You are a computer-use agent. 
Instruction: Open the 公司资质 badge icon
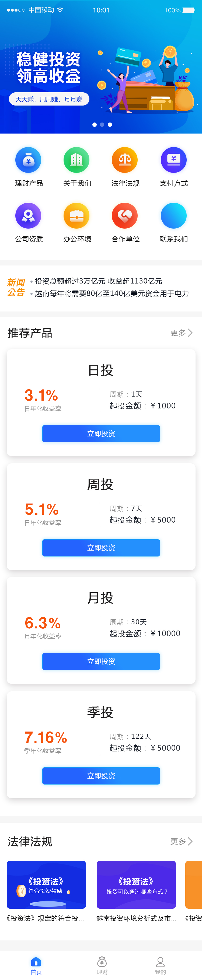[x=28, y=216]
